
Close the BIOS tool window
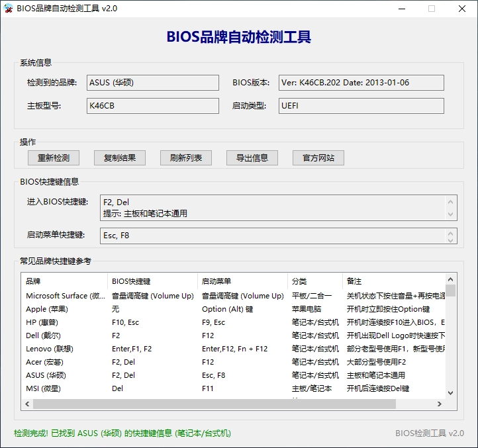coord(462,9)
